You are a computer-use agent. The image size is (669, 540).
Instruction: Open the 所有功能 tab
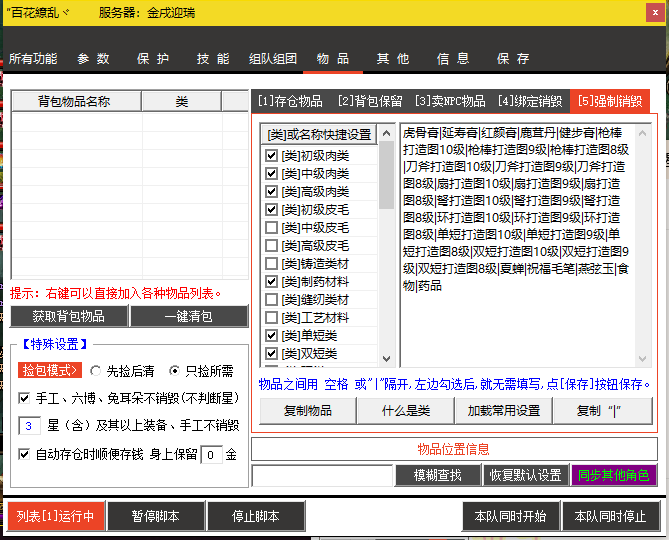pyautogui.click(x=33, y=59)
